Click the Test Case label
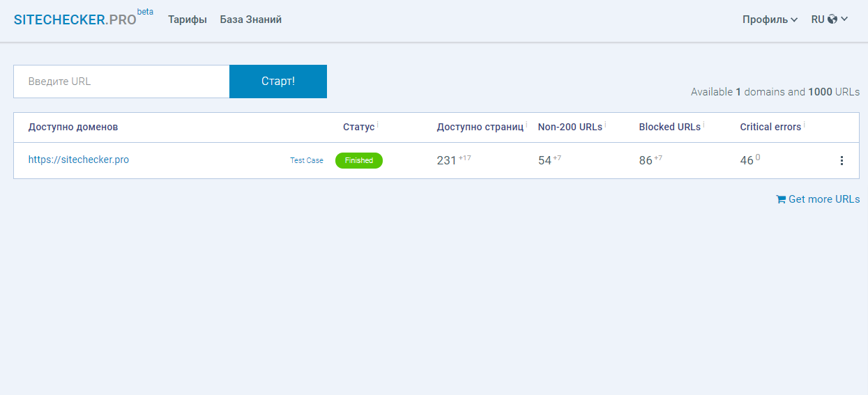 [307, 160]
